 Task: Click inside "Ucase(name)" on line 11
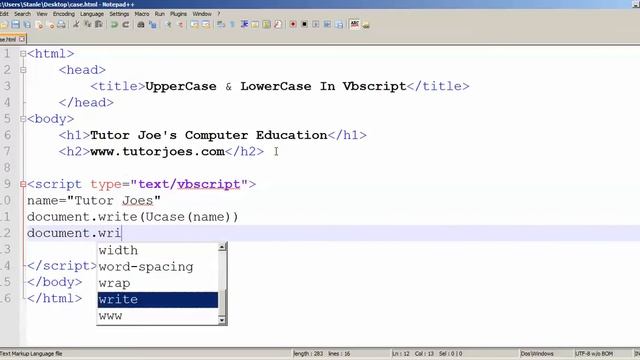189,217
